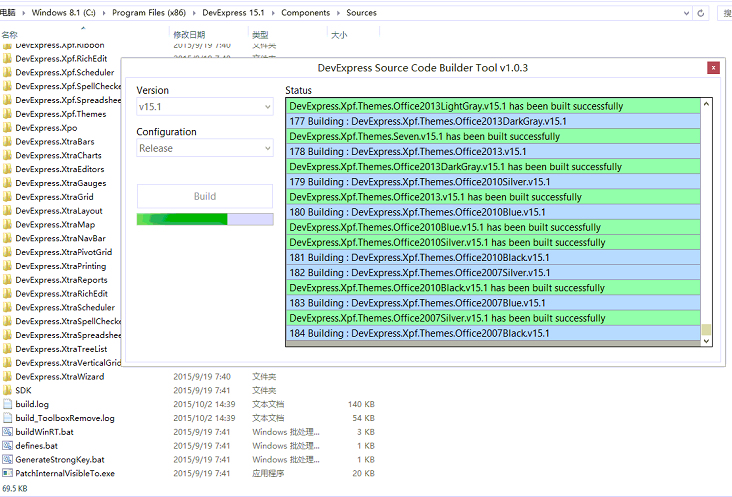The image size is (732, 497).
Task: Select row 'Office2007Silver.v15.1 has been built successfully'
Action: tap(493, 318)
